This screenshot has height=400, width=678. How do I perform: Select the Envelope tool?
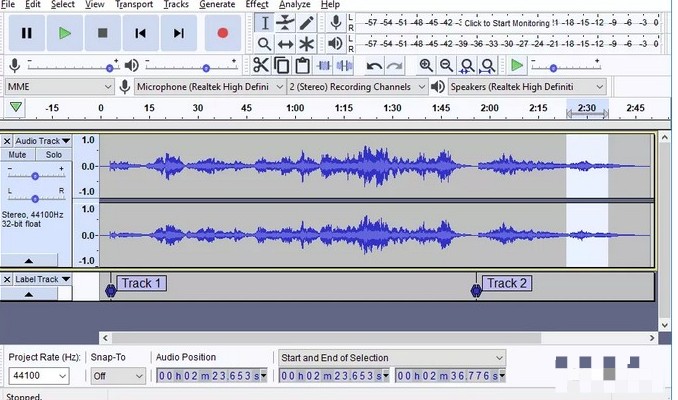(285, 23)
